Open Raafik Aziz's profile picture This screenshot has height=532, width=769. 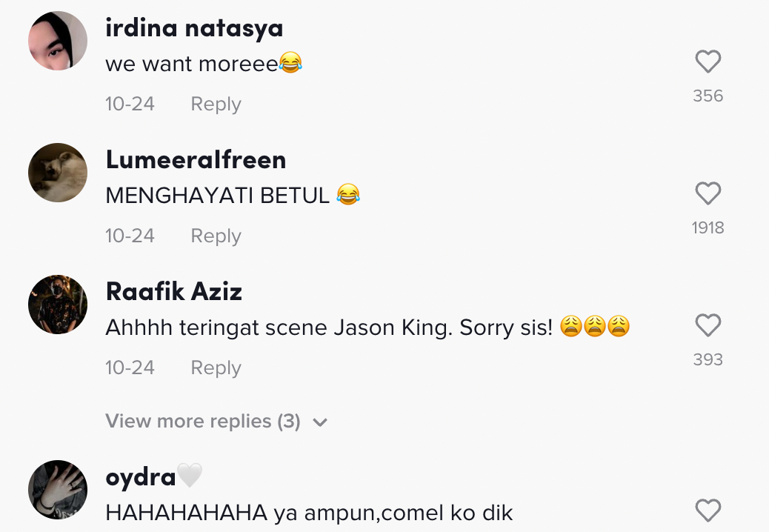click(x=58, y=305)
